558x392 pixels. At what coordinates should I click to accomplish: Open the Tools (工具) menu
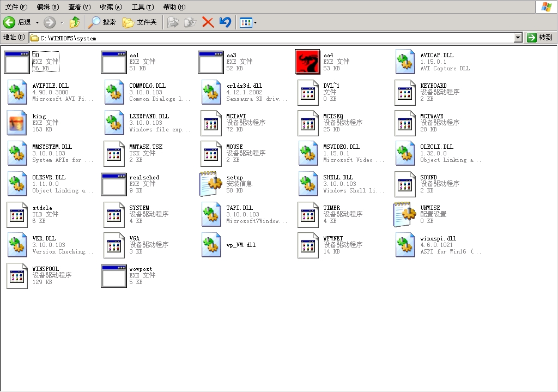pyautogui.click(x=143, y=7)
